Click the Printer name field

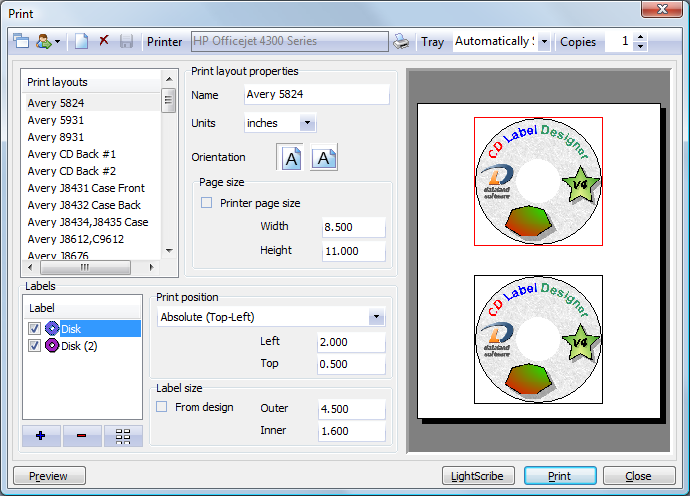tap(290, 41)
